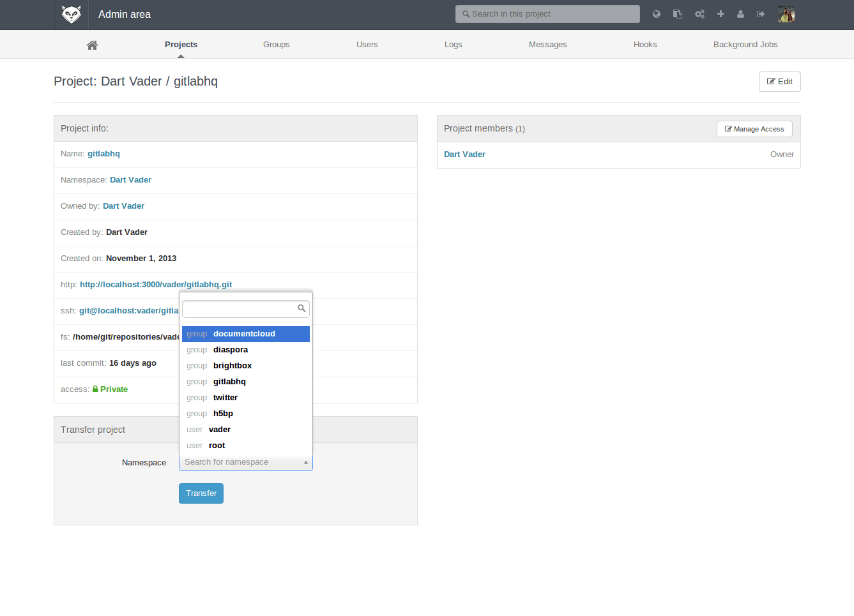Viewport: 854px width, 616px height.
Task: Pick the twitter group option
Action: (225, 398)
